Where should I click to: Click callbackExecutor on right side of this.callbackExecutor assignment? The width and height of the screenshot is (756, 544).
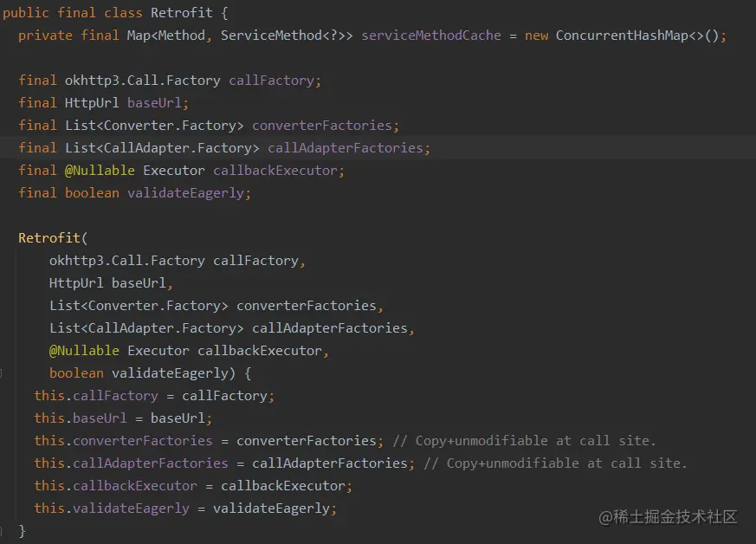(x=283, y=486)
